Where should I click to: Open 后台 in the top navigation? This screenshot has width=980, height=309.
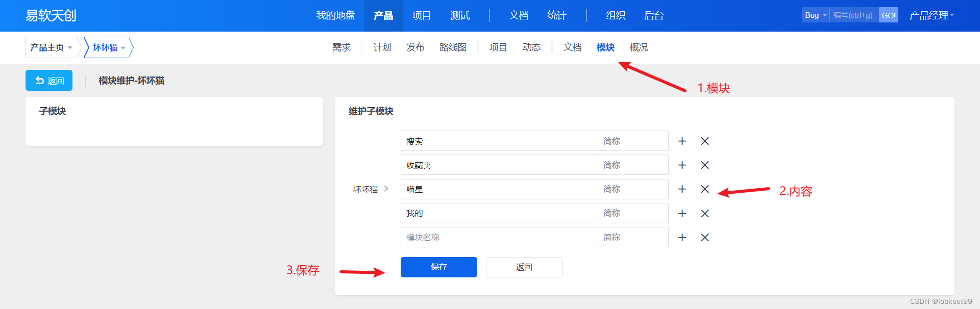click(x=654, y=15)
